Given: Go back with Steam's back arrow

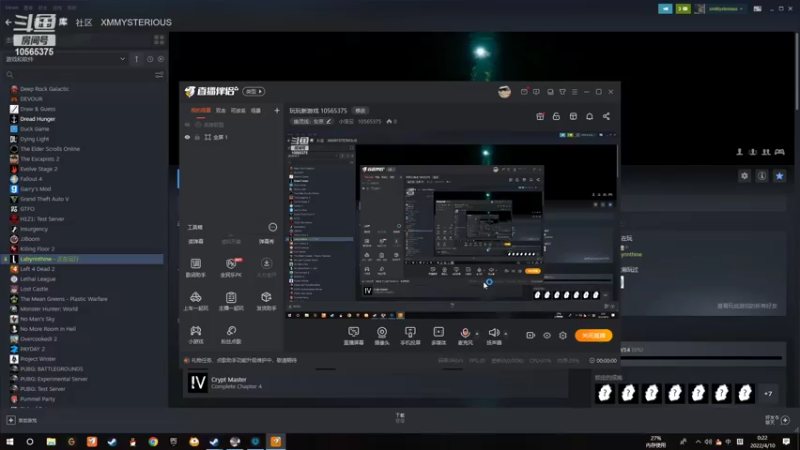Looking at the screenshot, I should (8, 22).
